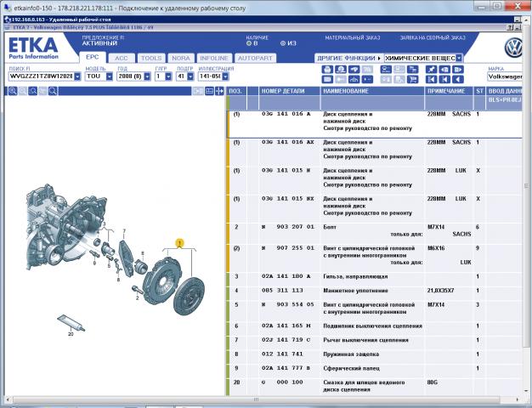Image resolution: width=532 pixels, height=408 pixels.
Task: Select the 'ИЗ' availability radio button
Action: [x=283, y=43]
